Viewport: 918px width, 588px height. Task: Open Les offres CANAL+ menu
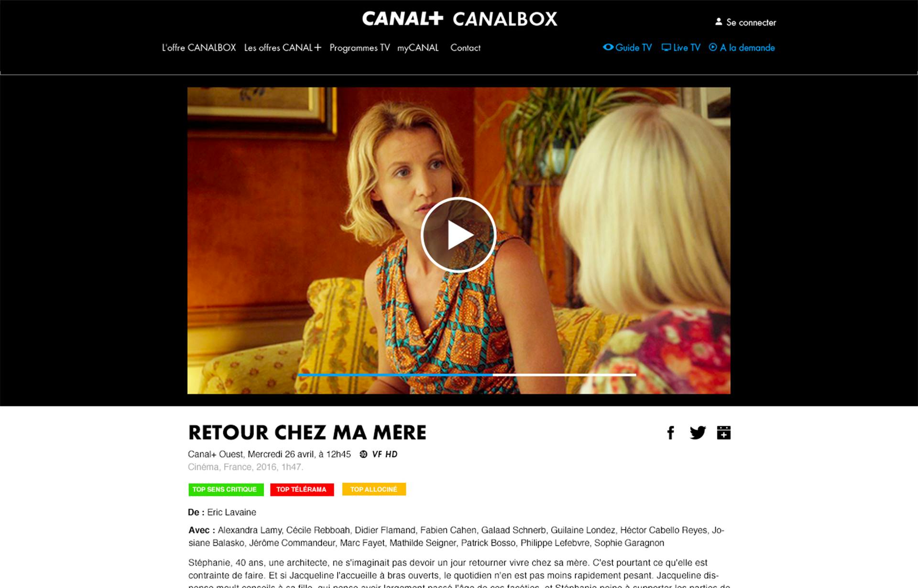(x=283, y=48)
